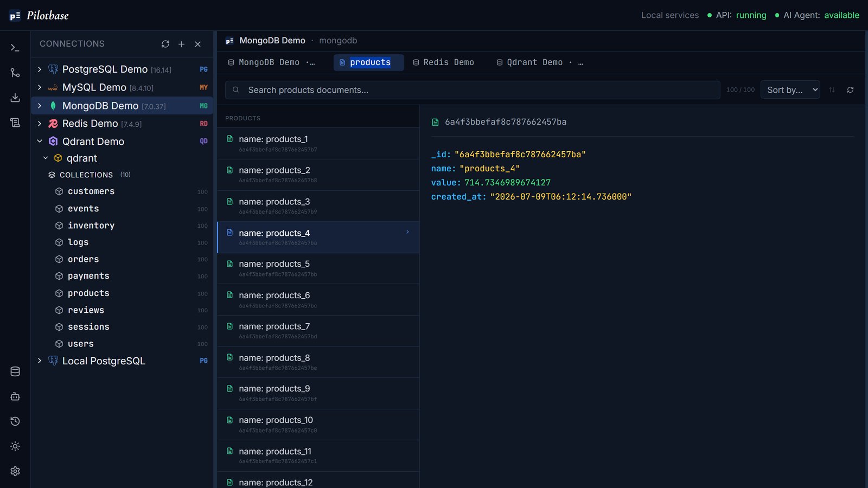The image size is (868, 488).
Task: Open the history clock sidebar icon
Action: 15,421
